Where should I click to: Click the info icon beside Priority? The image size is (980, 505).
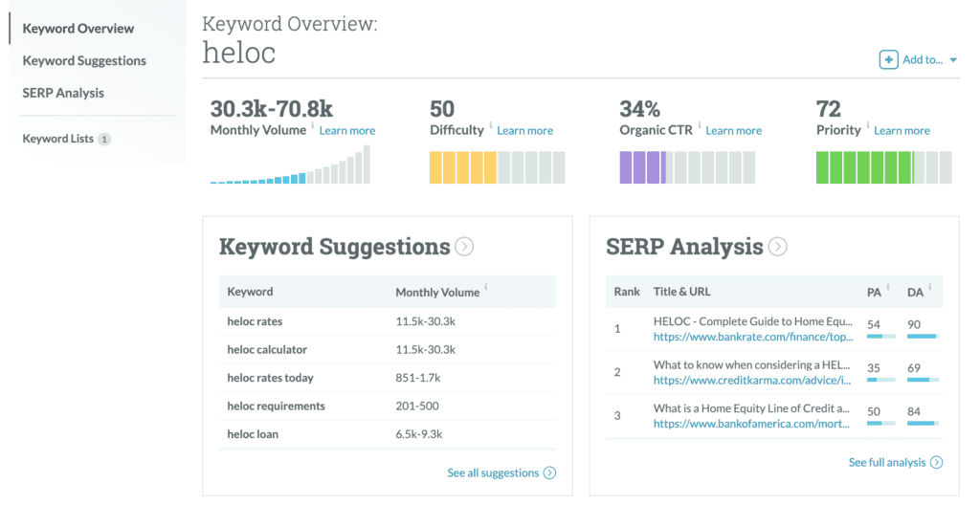[x=867, y=125]
